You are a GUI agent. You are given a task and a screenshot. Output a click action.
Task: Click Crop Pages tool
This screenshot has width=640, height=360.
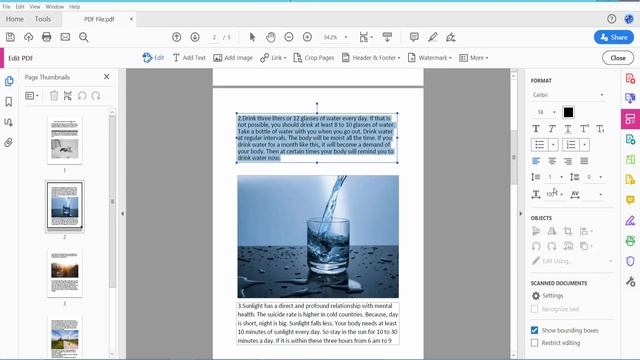click(x=314, y=58)
